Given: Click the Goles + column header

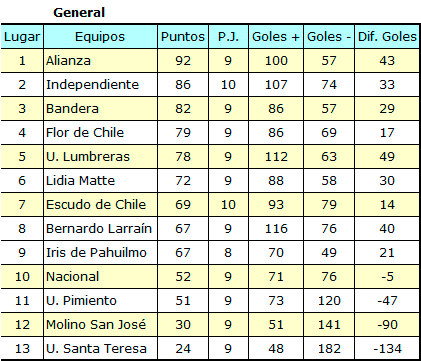Looking at the screenshot, I should tap(276, 36).
